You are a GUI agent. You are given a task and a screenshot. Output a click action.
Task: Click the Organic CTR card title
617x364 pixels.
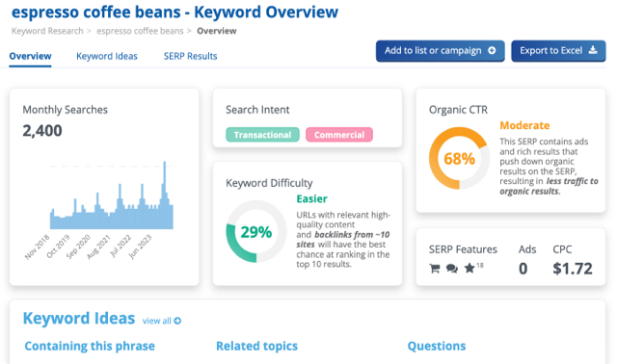pos(458,110)
